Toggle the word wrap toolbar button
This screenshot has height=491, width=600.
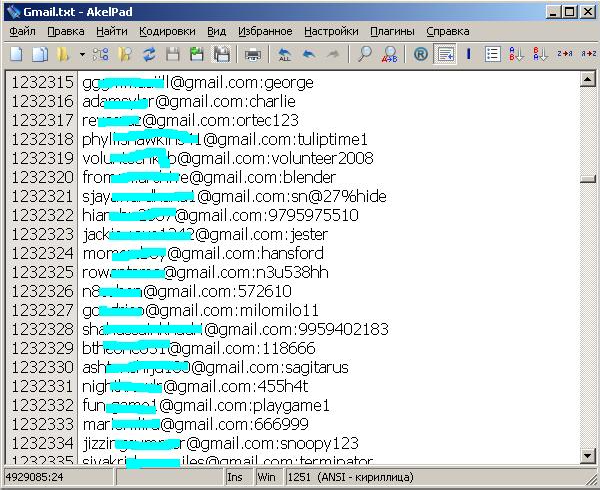(445, 54)
